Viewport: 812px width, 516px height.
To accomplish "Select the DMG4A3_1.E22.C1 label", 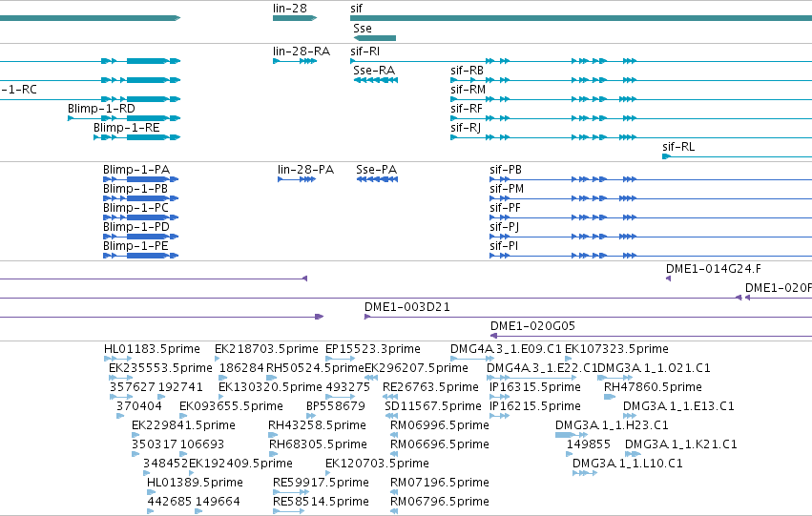I will [542, 368].
